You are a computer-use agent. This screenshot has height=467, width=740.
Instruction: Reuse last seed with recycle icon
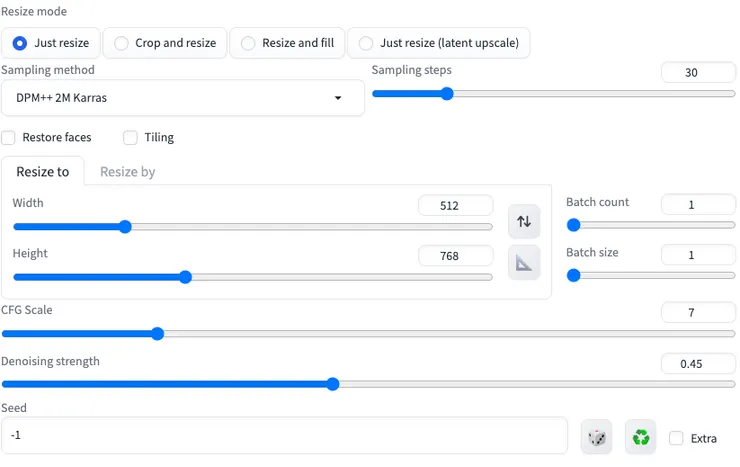(x=641, y=437)
